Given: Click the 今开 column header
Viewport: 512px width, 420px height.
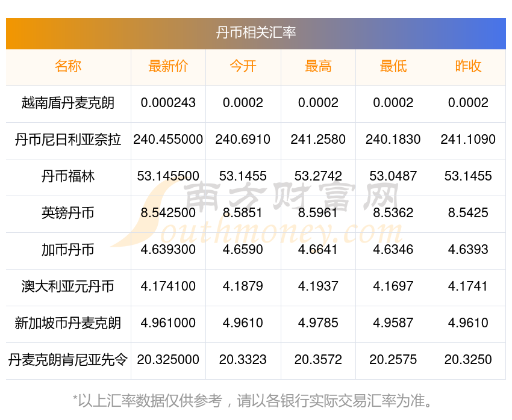Looking at the screenshot, I should pos(243,66).
